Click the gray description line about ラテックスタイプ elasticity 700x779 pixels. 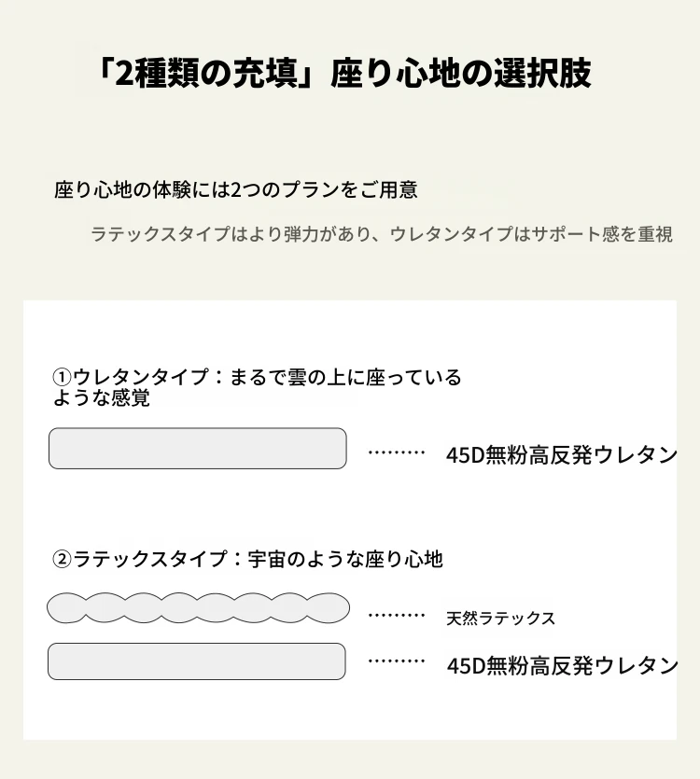point(382,234)
